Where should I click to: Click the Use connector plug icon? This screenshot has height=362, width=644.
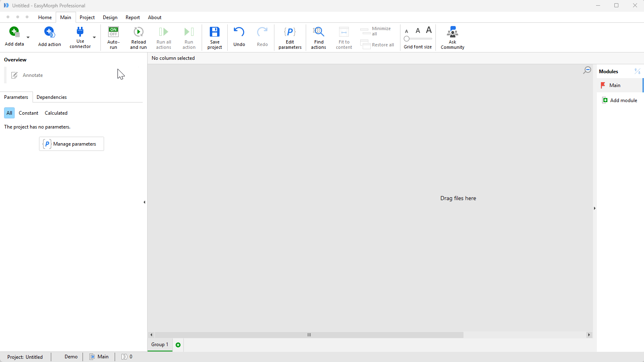(x=80, y=32)
